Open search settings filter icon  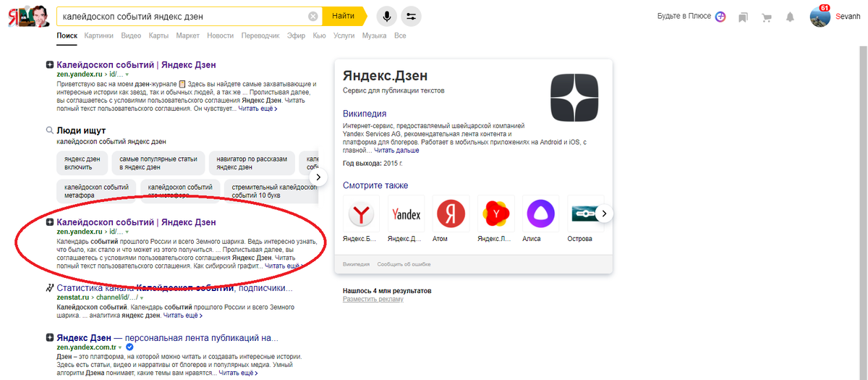[411, 16]
